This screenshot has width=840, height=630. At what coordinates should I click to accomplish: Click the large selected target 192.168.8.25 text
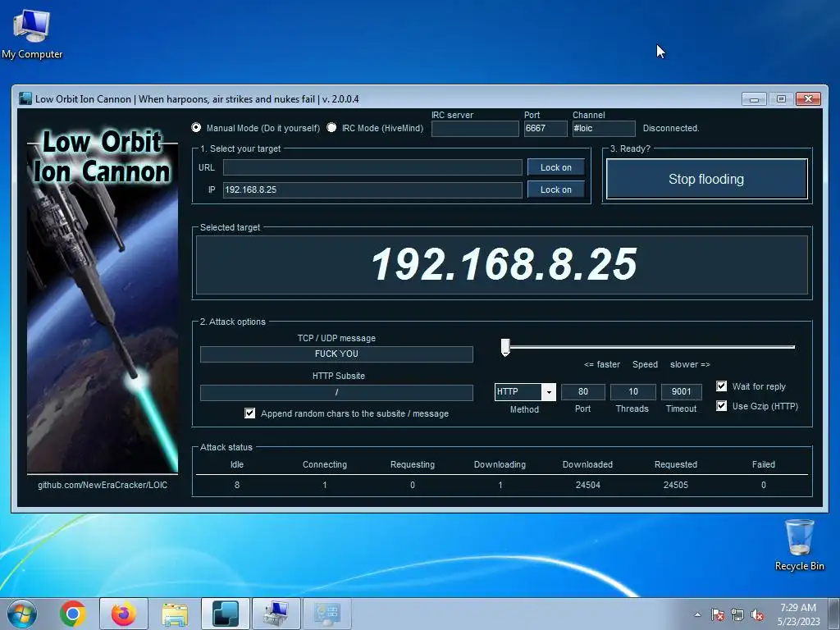[504, 265]
